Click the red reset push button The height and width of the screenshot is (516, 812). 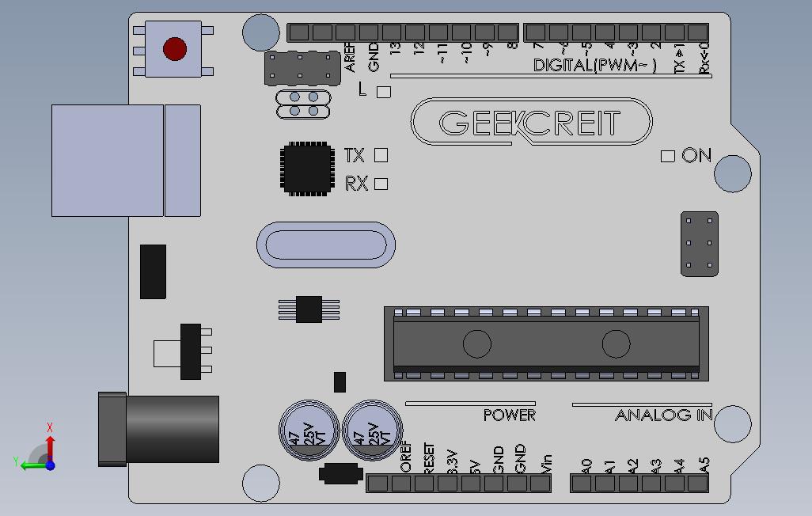tap(175, 49)
